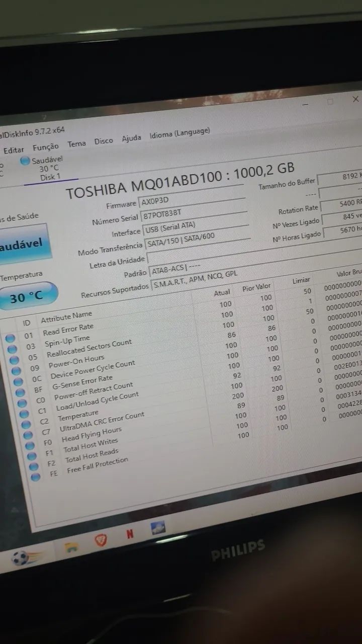The image size is (362, 644).
Task: Open the Editar menu
Action: click(x=14, y=149)
